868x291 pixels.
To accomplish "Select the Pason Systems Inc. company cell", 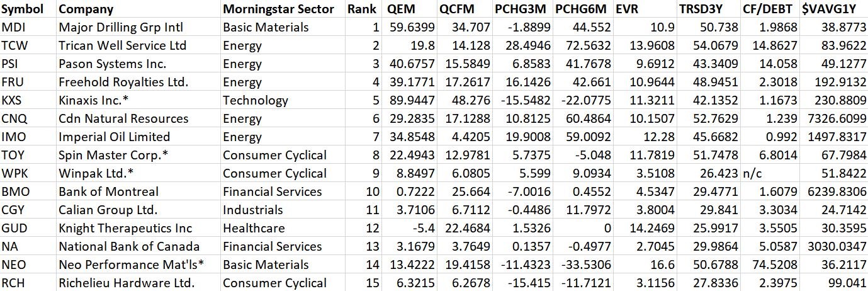I will 113,64.
